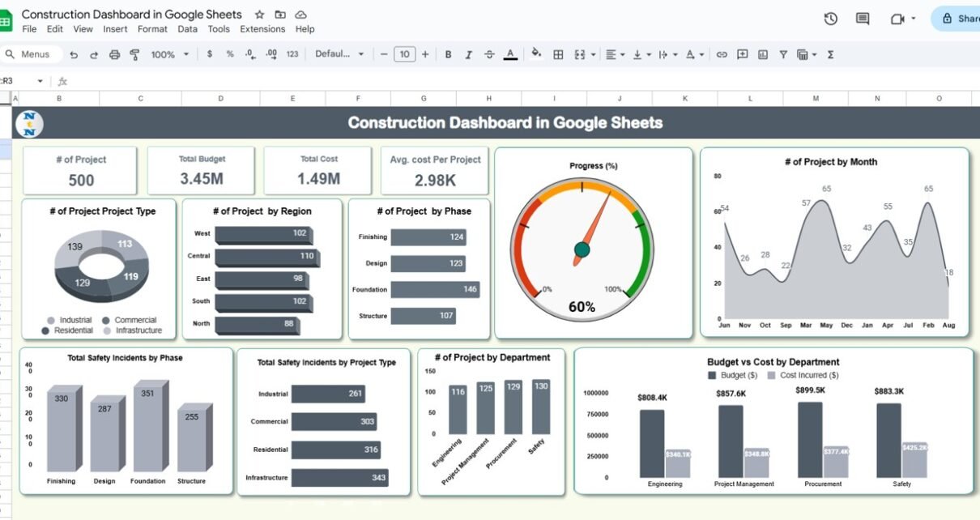
Task: Insert chart with chart icon
Action: tap(763, 54)
